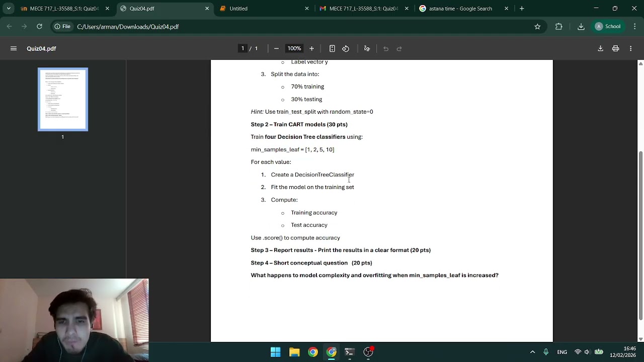This screenshot has width=644, height=362.
Task: Open the tab search dropdown
Action: (x=9, y=9)
